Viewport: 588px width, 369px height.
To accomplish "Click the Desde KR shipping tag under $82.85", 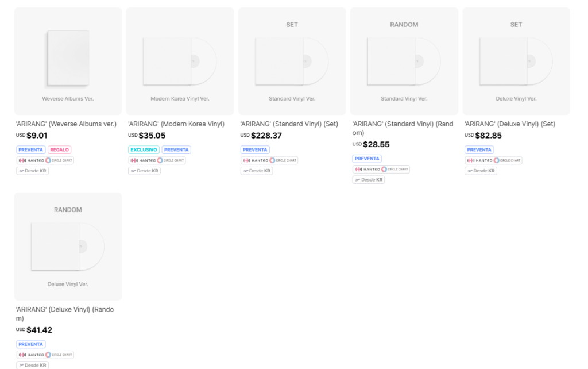I will (x=481, y=171).
